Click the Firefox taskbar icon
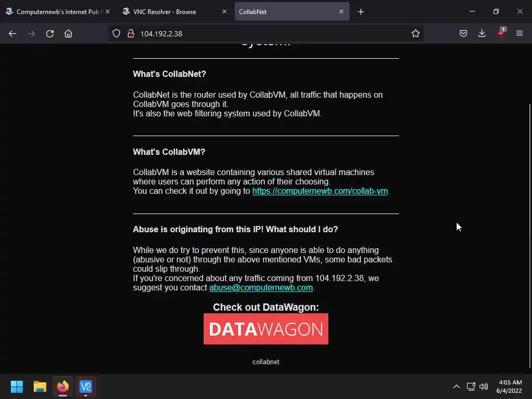The height and width of the screenshot is (399, 532). tap(63, 387)
